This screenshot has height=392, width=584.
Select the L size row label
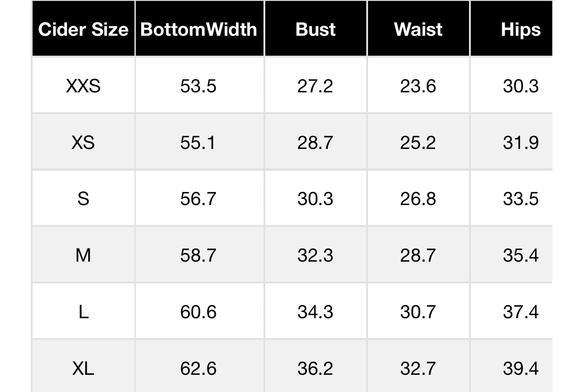[83, 312]
